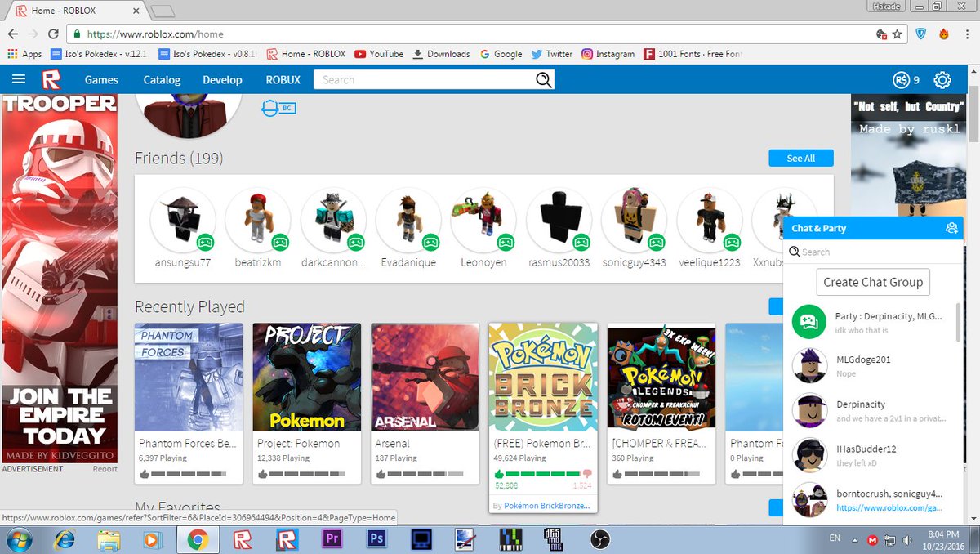The height and width of the screenshot is (554, 980).
Task: Open the Pokemon Legends Rotom Event thumbnail
Action: pos(661,377)
